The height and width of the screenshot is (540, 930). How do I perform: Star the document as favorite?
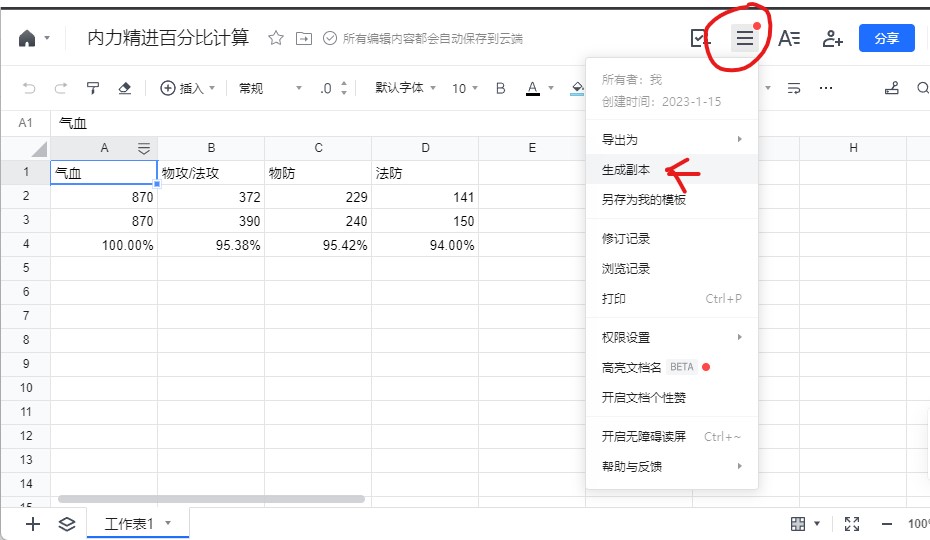[x=275, y=39]
